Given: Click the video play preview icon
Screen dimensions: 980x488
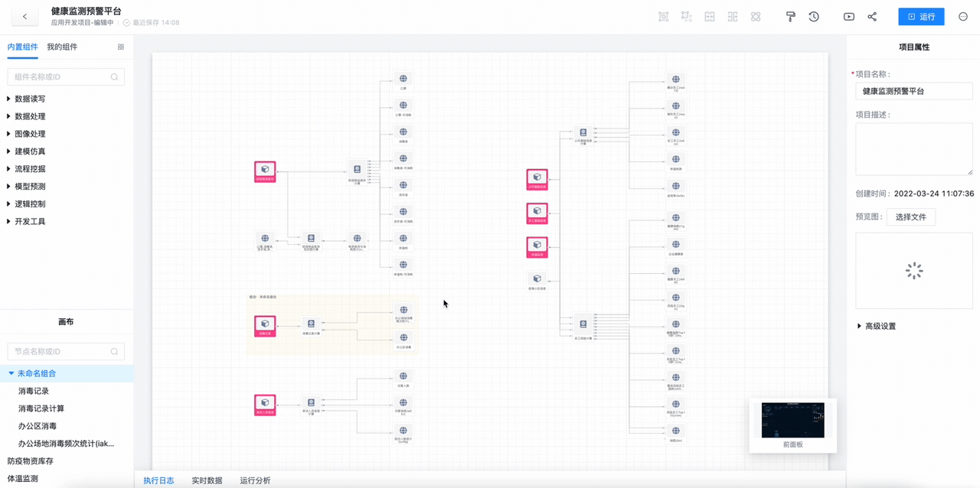Looking at the screenshot, I should [849, 17].
